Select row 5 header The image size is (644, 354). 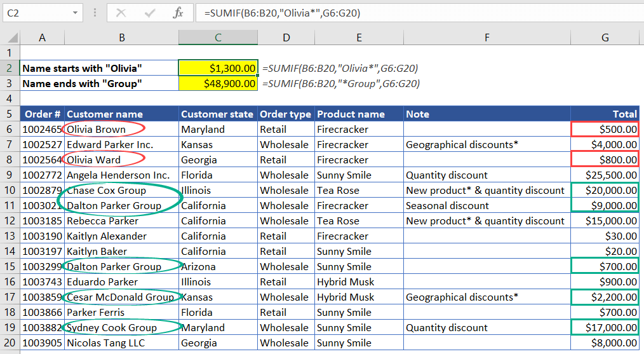pyautogui.click(x=10, y=114)
